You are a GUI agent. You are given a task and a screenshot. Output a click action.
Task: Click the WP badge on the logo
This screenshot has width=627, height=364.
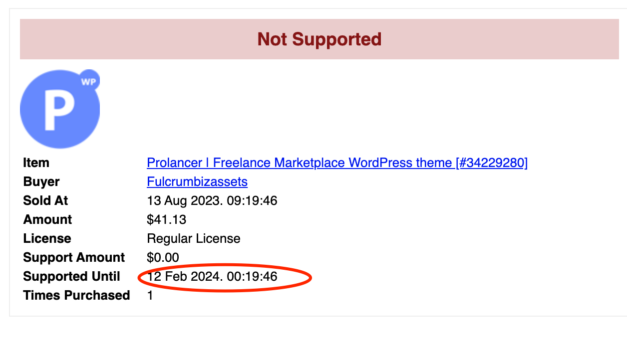(x=88, y=81)
